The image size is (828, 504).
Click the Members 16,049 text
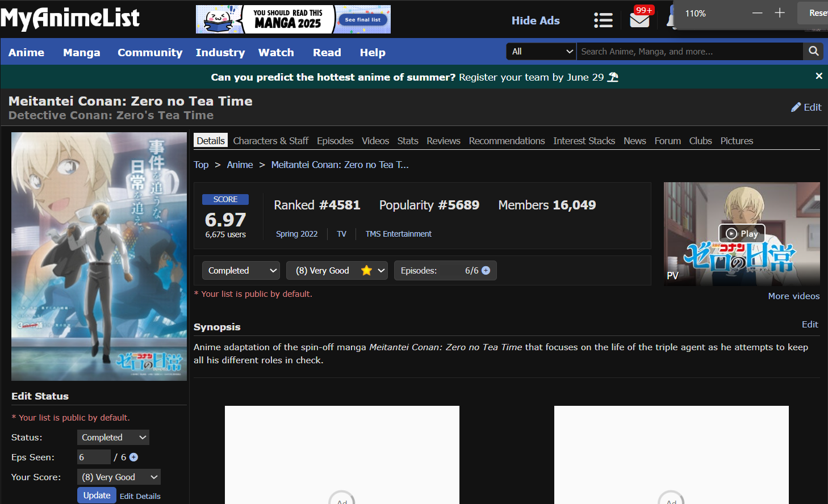click(547, 205)
